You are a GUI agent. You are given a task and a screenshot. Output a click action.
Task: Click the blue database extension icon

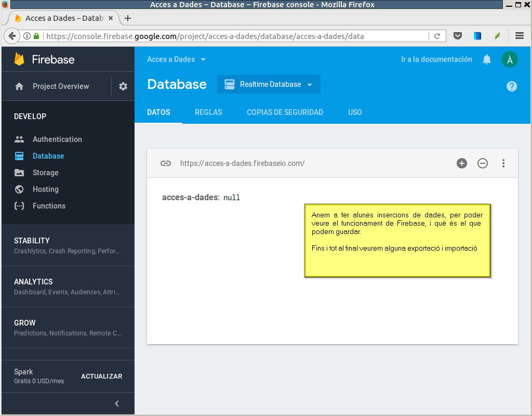coord(477,36)
